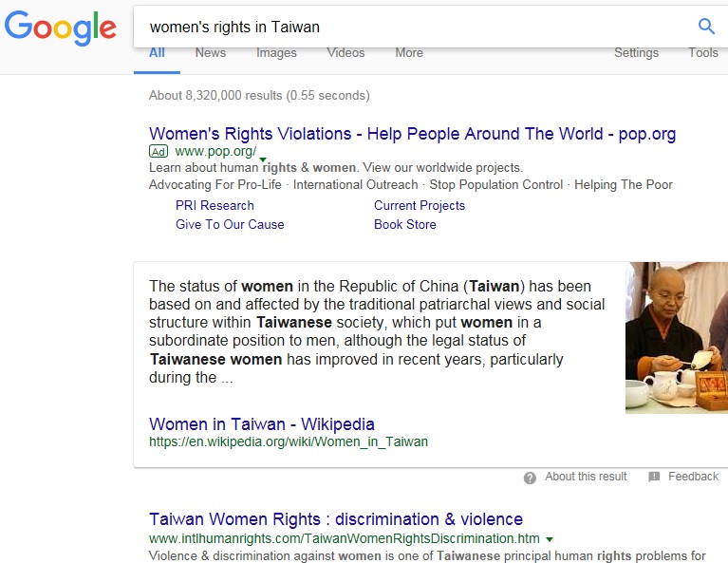Open the search Tools options
The width and height of the screenshot is (728, 563).
click(703, 53)
